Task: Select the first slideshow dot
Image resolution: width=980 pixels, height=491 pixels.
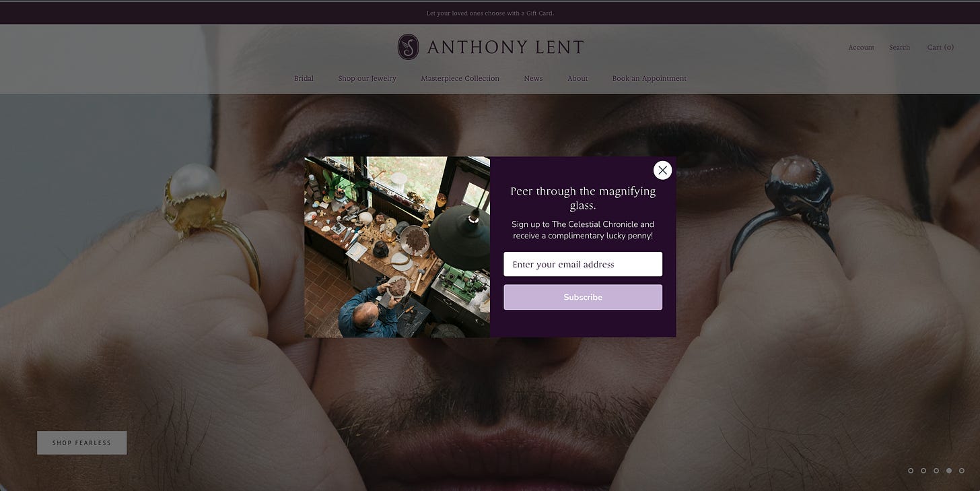Action: [911, 471]
